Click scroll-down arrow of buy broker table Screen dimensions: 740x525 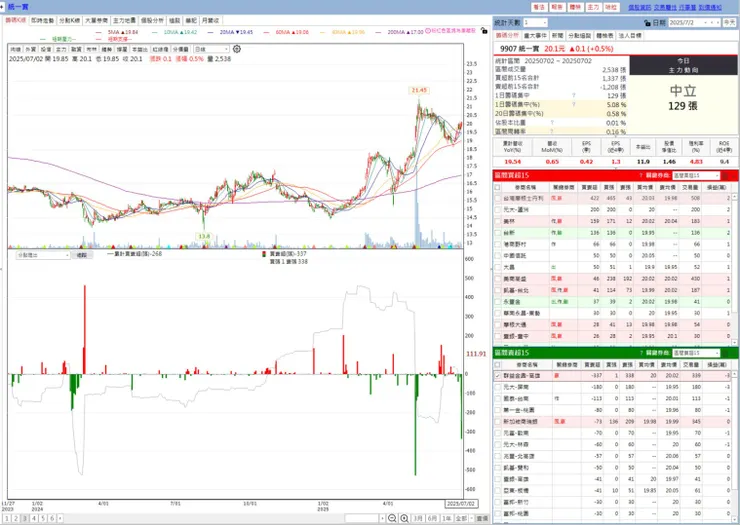pos(734,342)
